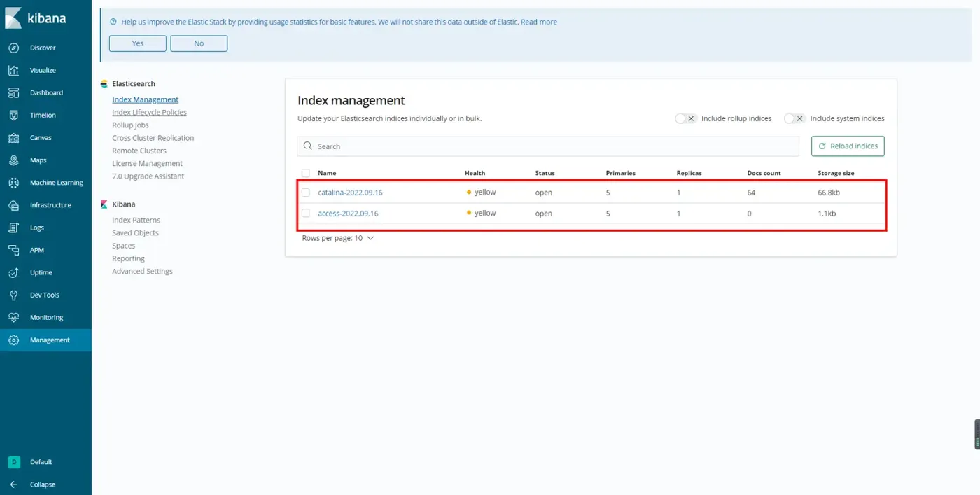The image size is (980, 495).
Task: Click the 64 docs count cell
Action: pos(752,193)
